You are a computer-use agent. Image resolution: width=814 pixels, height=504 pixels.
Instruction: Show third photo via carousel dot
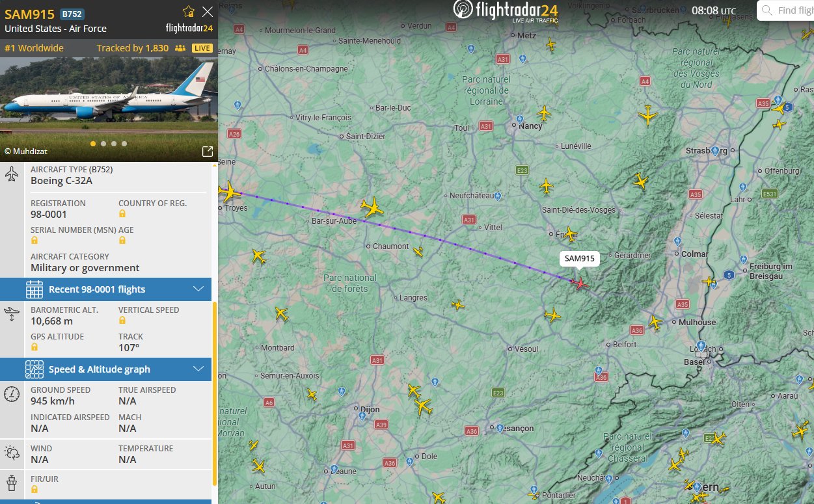coord(114,144)
